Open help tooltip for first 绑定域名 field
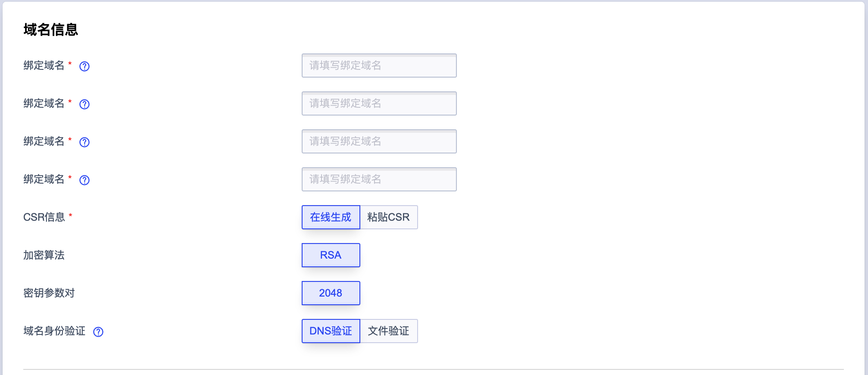The image size is (868, 375). tap(84, 66)
